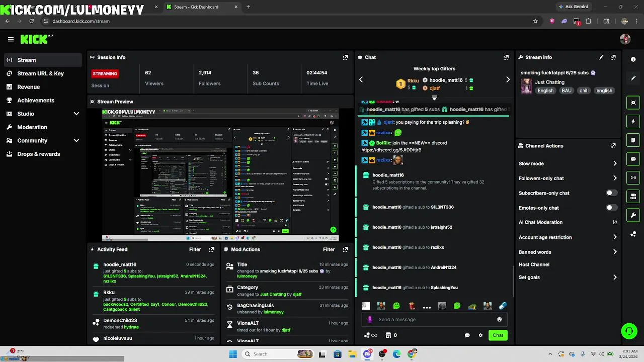644x362 pixels.
Task: Pop out the Session Info panel
Action: [x=345, y=57]
